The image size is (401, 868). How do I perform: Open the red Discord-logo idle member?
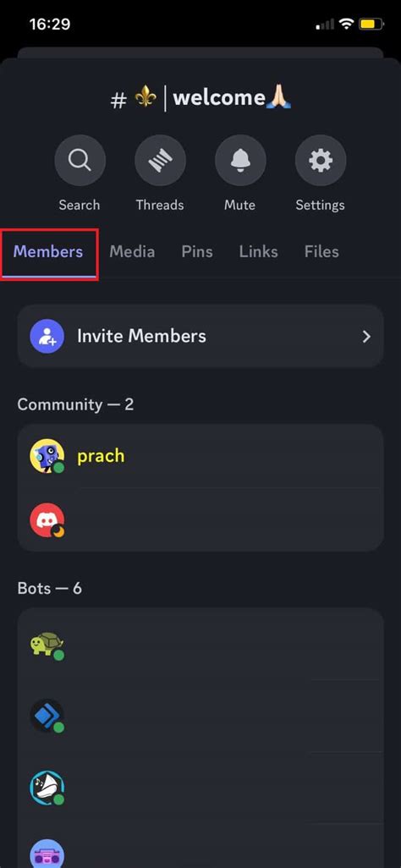(x=47, y=519)
